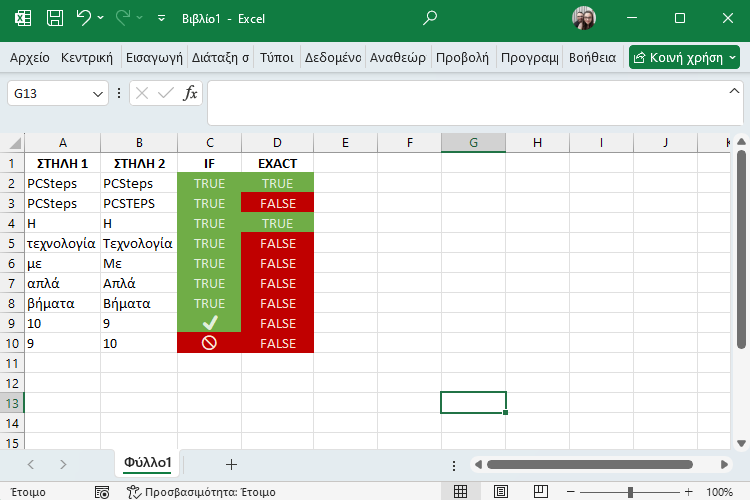This screenshot has height=500, width=750.
Task: Switch to the Εισαγωγή tab
Action: tap(154, 58)
